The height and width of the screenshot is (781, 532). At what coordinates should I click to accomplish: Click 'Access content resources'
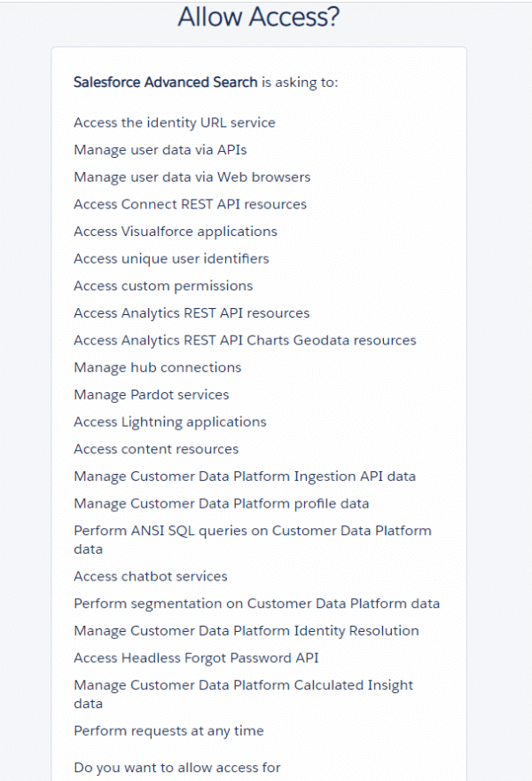coord(156,449)
